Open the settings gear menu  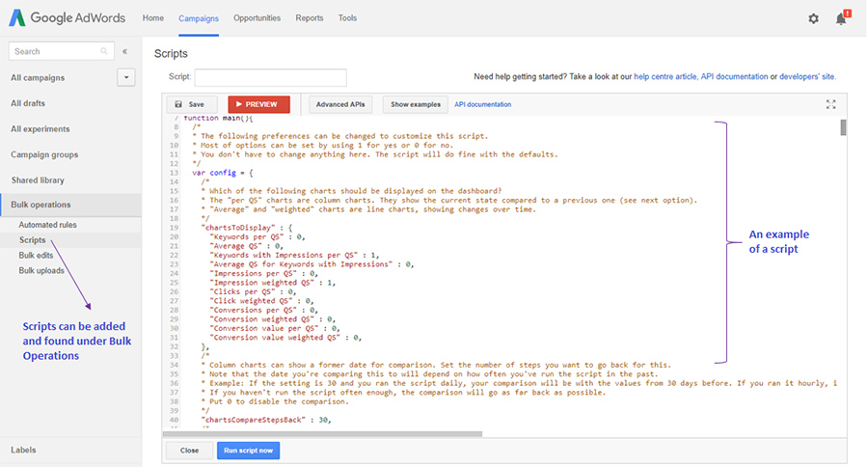pos(813,19)
